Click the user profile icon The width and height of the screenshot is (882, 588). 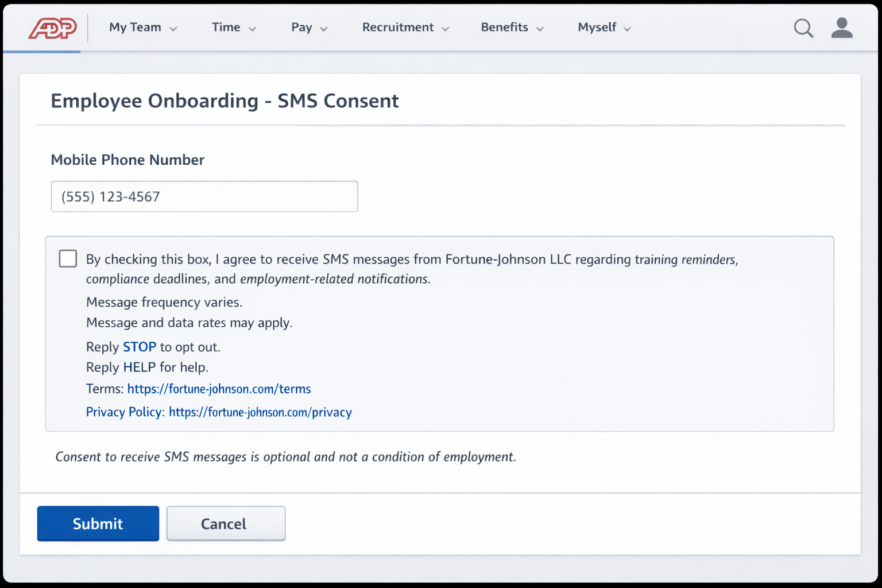pyautogui.click(x=841, y=28)
